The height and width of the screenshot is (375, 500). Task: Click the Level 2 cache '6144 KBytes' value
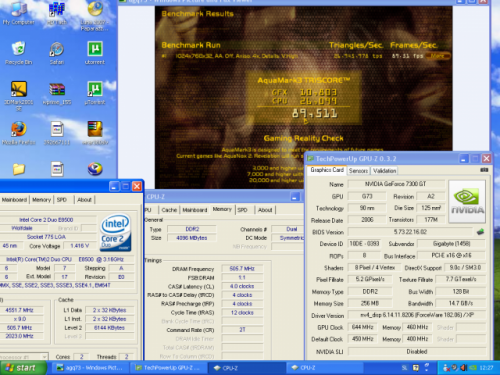[109, 328]
